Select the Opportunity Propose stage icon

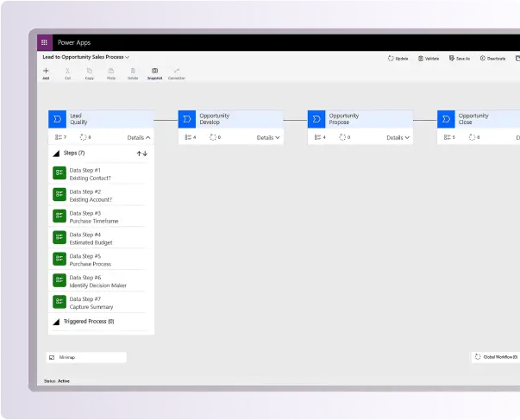[x=316, y=119]
